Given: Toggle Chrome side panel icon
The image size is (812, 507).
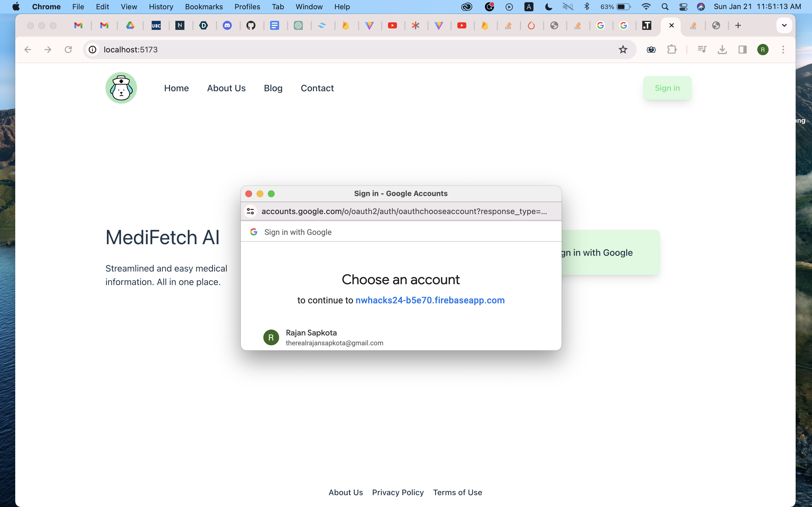Looking at the screenshot, I should [x=742, y=50].
